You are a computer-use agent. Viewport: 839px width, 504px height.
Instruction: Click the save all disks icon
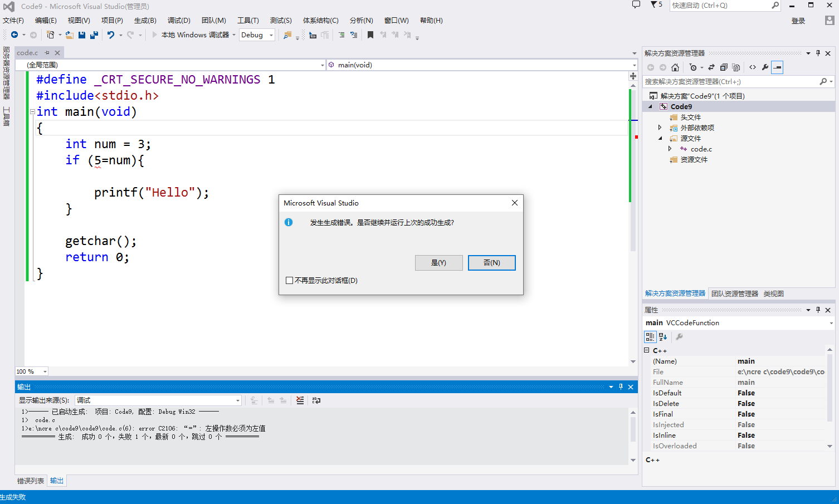94,35
